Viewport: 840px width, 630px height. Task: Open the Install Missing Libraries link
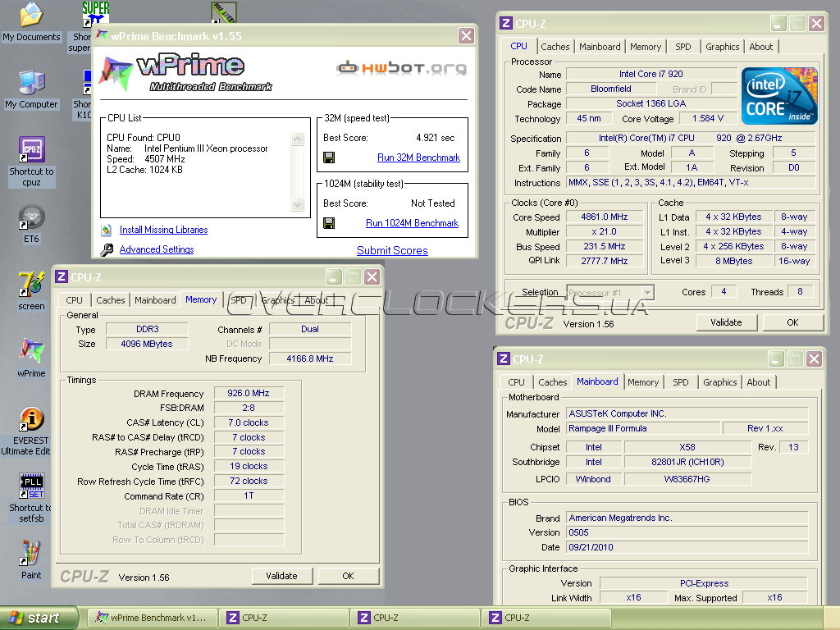coord(163,230)
